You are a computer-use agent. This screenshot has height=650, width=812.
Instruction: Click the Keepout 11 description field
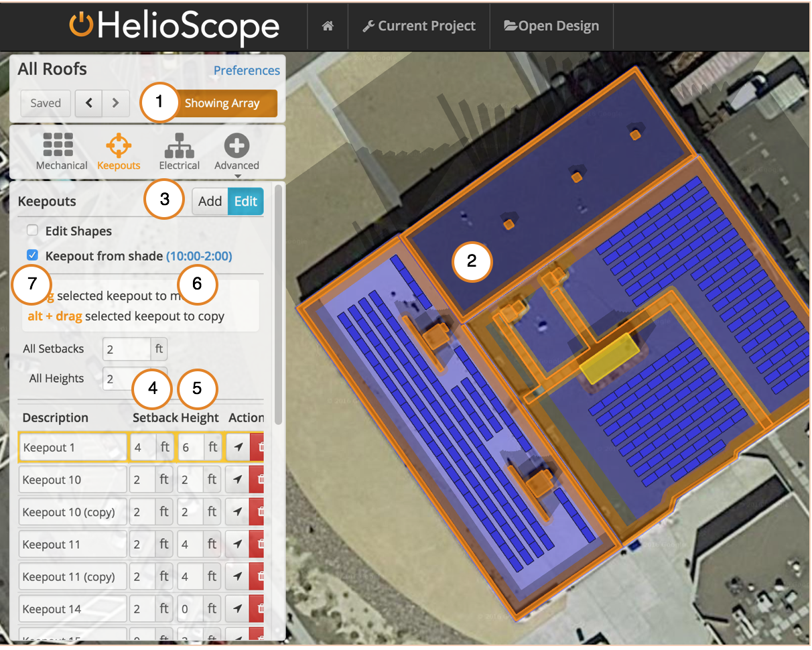click(x=72, y=545)
